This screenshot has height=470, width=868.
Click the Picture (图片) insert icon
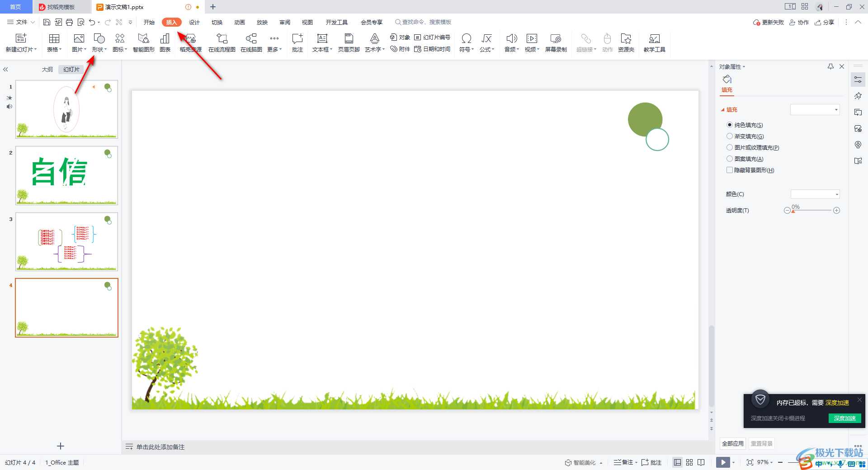(x=79, y=38)
